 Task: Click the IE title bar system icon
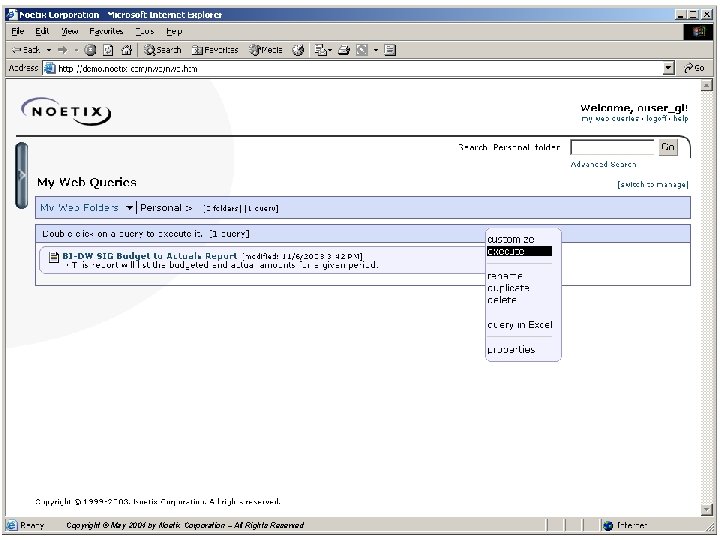[x=12, y=14]
